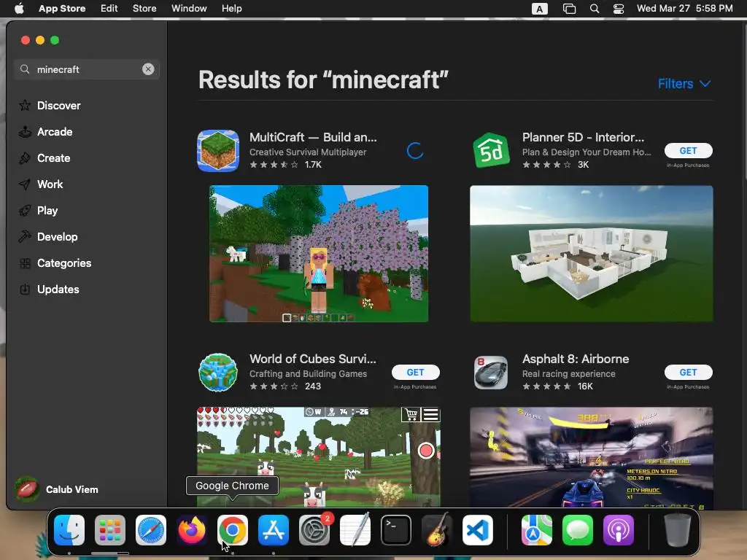Get Planner 5D - Interior app
The width and height of the screenshot is (747, 560).
(x=689, y=150)
